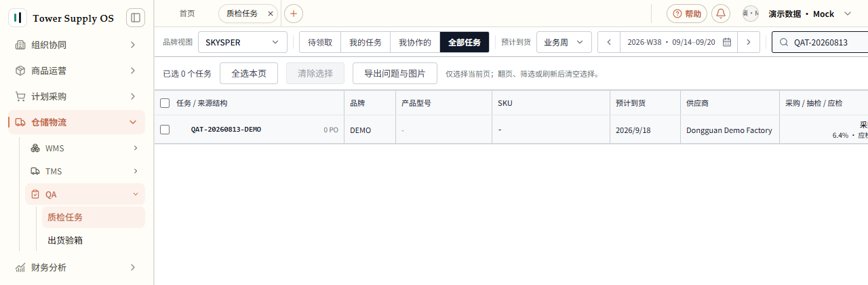Open the account dropdown chevron
The image size is (868, 285).
pos(848,14)
